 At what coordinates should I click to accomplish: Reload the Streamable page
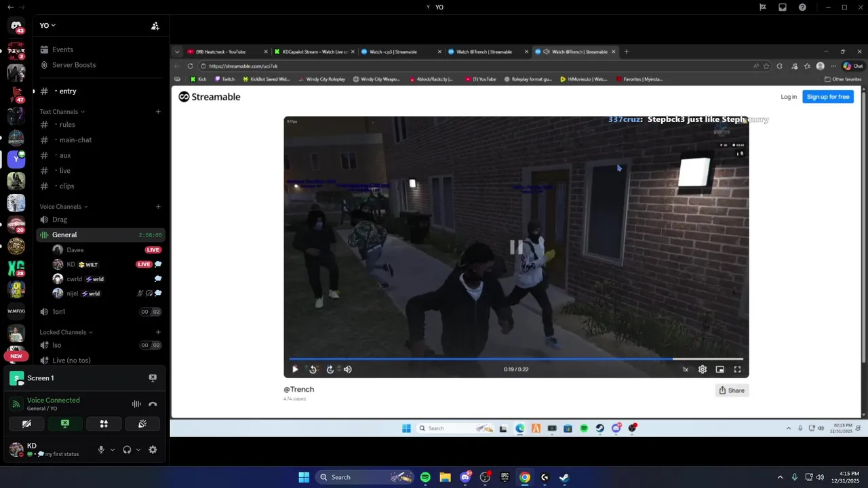click(x=190, y=66)
